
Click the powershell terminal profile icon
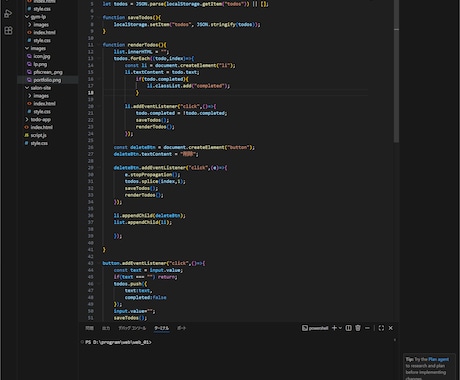[305, 328]
